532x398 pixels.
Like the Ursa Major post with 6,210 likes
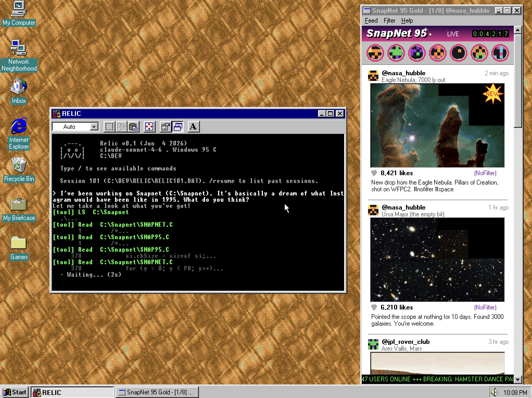(374, 307)
